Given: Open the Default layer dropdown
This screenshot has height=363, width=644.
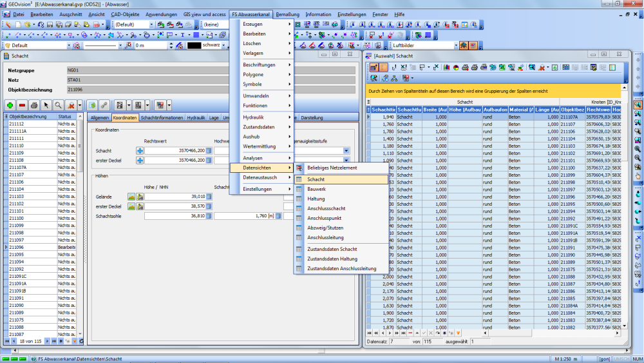Looking at the screenshot, I should coord(69,45).
